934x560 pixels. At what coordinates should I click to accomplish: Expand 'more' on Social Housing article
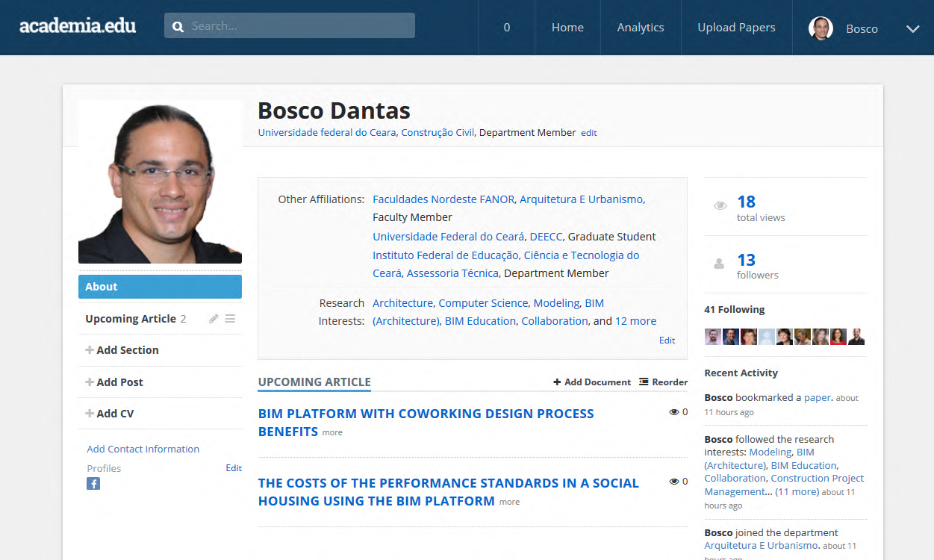coord(509,502)
